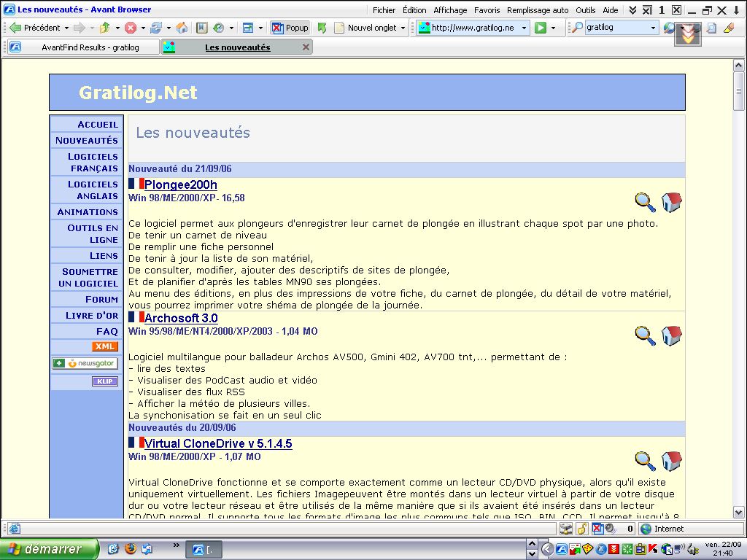Open the Fichier menu

point(384,10)
